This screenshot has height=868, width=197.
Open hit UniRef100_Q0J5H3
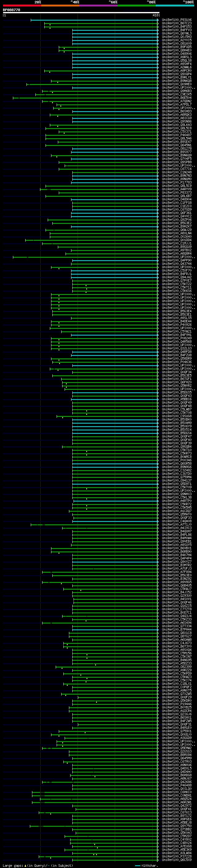click(x=177, y=37)
